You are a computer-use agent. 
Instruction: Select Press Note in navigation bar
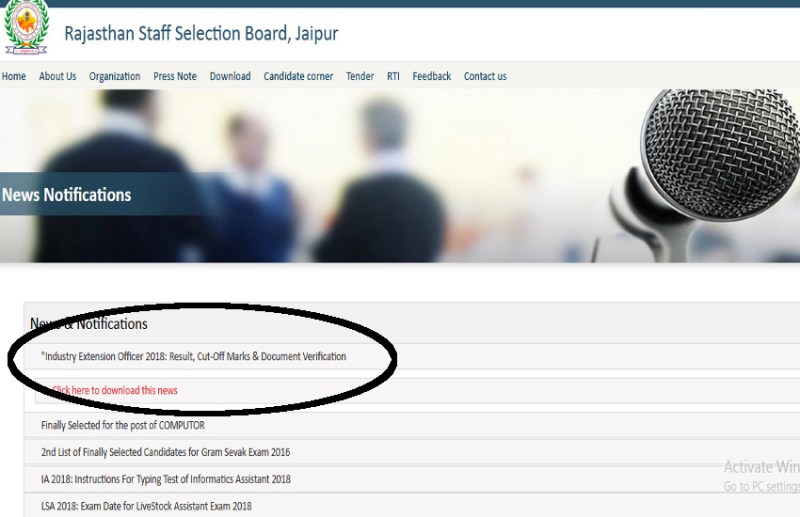175,76
